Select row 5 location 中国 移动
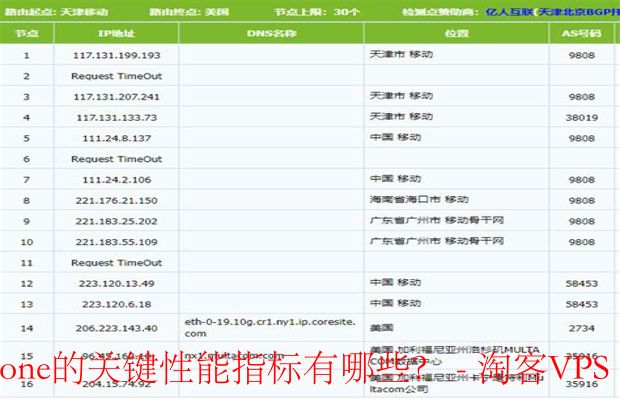This screenshot has width=620, height=400. point(395,137)
